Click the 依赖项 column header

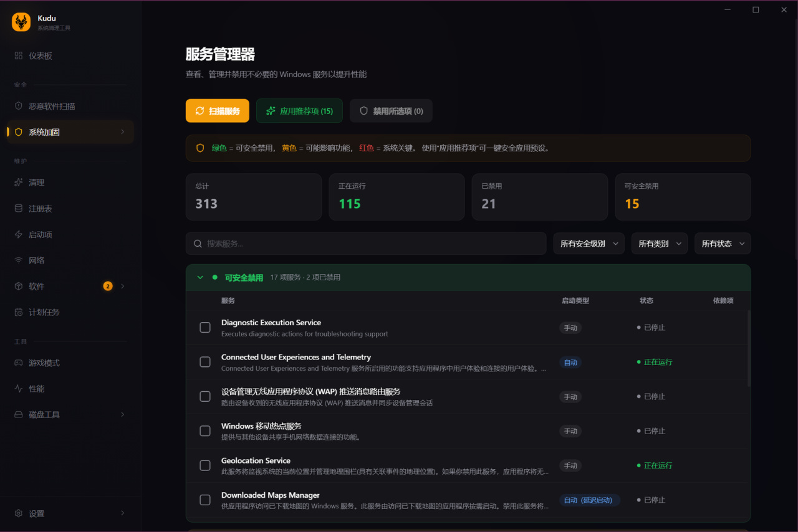click(723, 301)
